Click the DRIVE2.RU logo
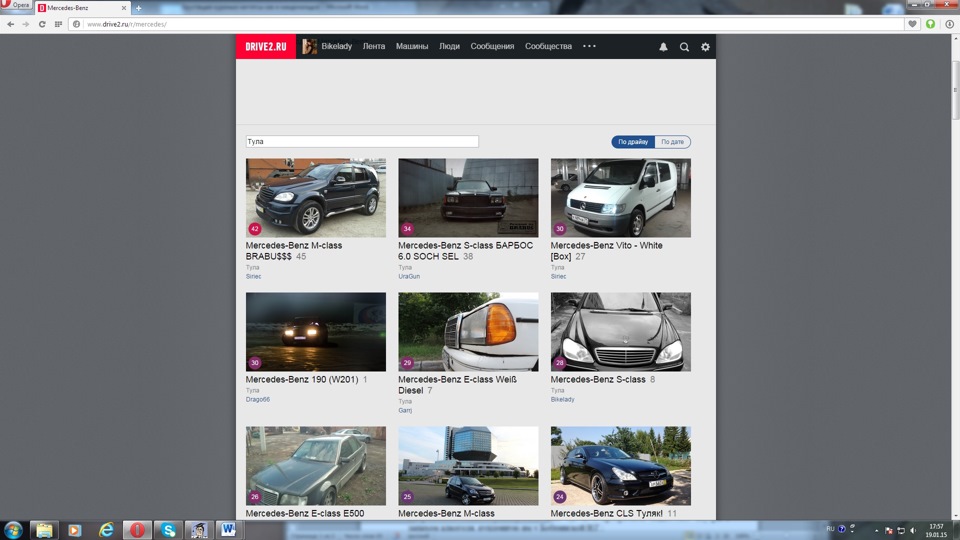 coord(266,47)
